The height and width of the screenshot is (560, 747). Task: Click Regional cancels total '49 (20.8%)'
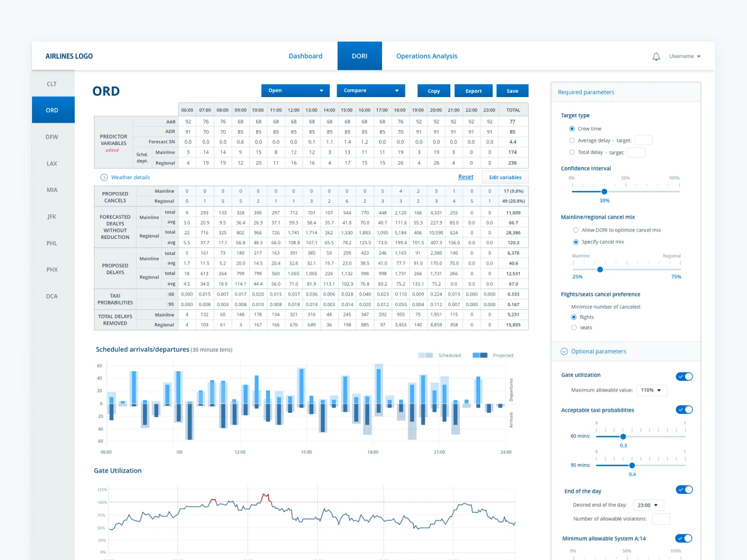513,201
